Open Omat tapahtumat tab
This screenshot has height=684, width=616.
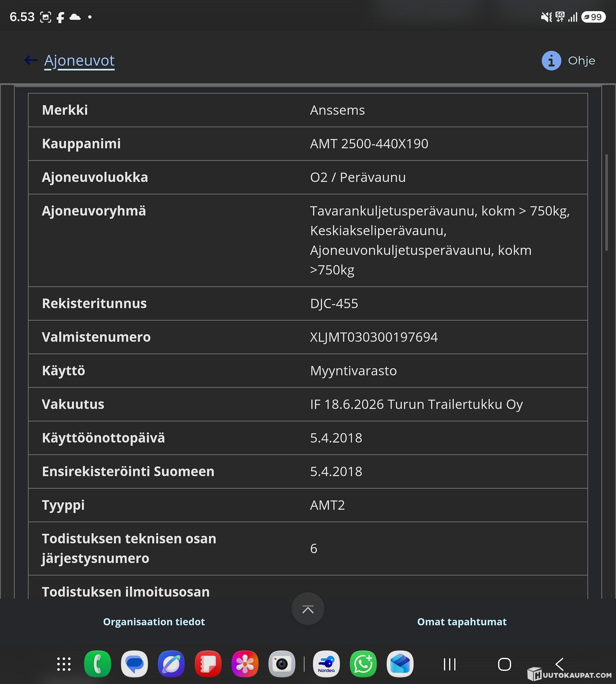tap(462, 622)
